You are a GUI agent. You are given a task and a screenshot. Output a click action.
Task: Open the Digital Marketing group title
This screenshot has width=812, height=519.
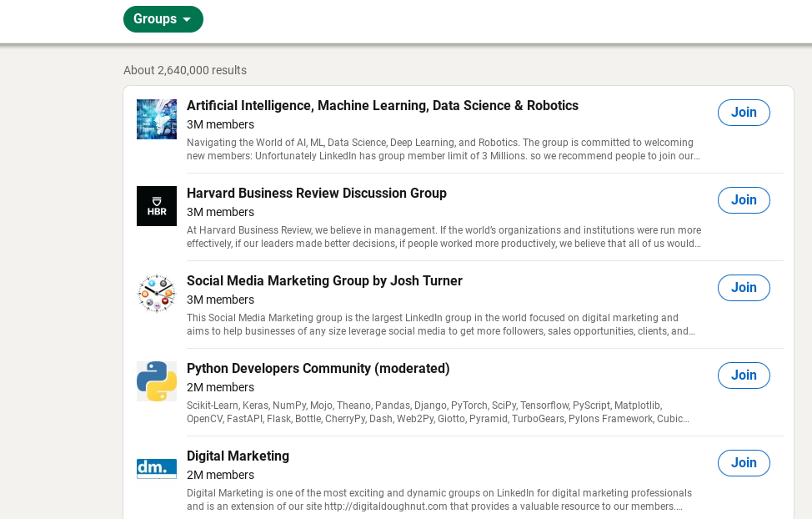pyautogui.click(x=238, y=456)
